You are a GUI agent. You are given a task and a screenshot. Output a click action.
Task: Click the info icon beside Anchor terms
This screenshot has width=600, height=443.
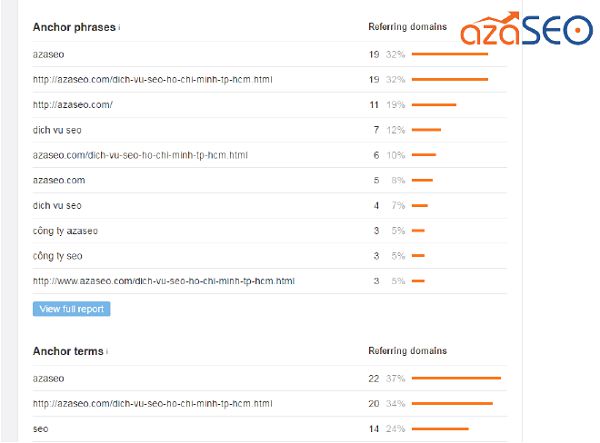pyautogui.click(x=107, y=352)
